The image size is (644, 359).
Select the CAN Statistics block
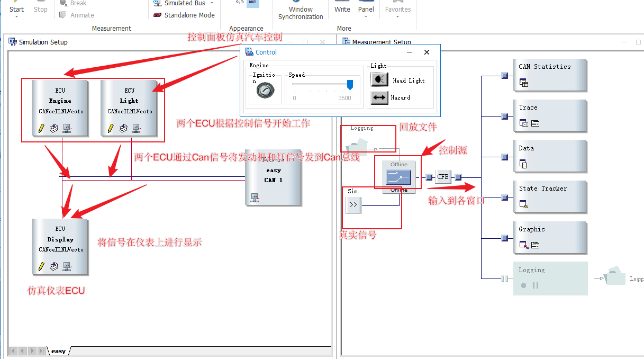pyautogui.click(x=550, y=75)
